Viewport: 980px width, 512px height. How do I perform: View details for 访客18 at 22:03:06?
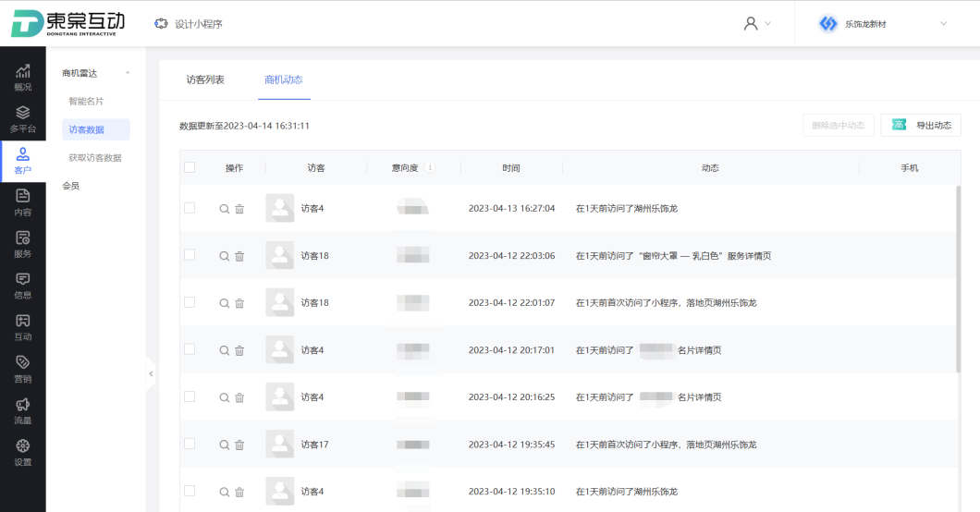tap(224, 256)
